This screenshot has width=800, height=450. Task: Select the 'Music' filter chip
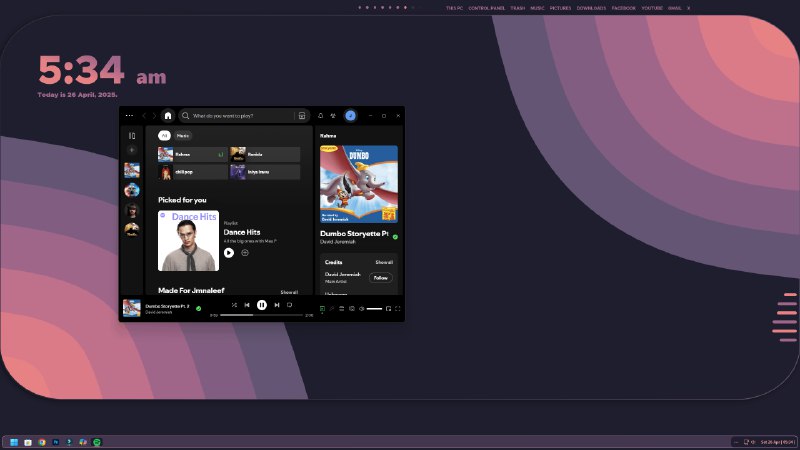pos(183,136)
